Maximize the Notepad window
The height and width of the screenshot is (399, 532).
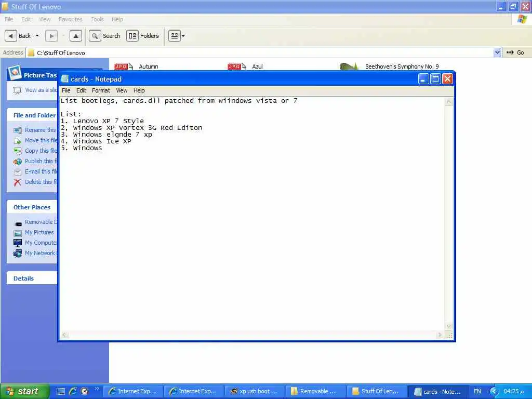[x=435, y=79]
